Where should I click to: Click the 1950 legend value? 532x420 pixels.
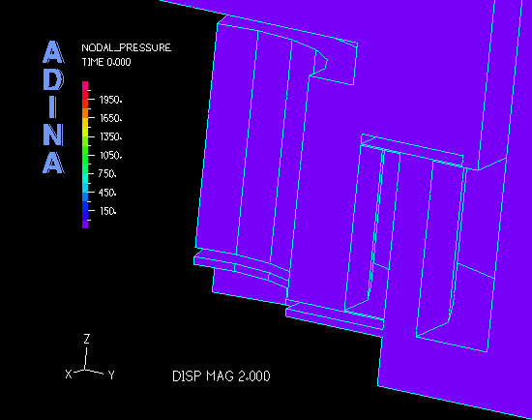pos(110,100)
